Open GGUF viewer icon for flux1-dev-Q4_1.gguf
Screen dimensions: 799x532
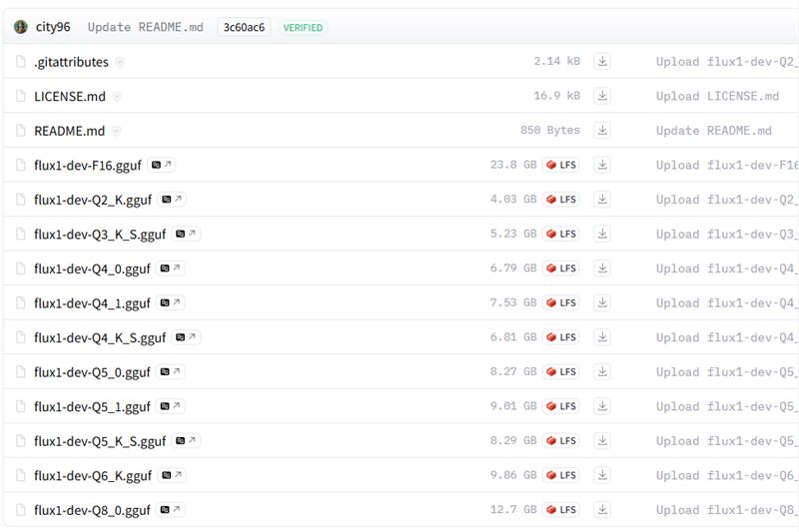tap(170, 302)
